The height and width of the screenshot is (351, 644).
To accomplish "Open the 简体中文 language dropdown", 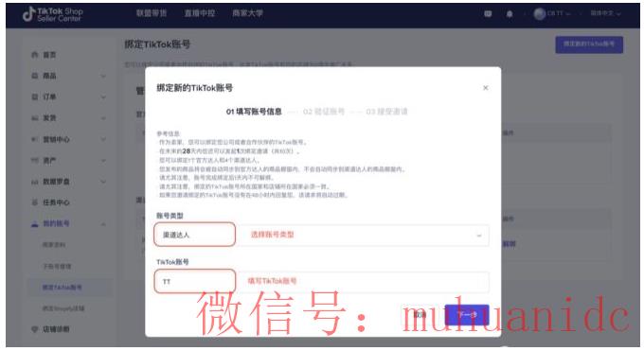I will click(605, 13).
